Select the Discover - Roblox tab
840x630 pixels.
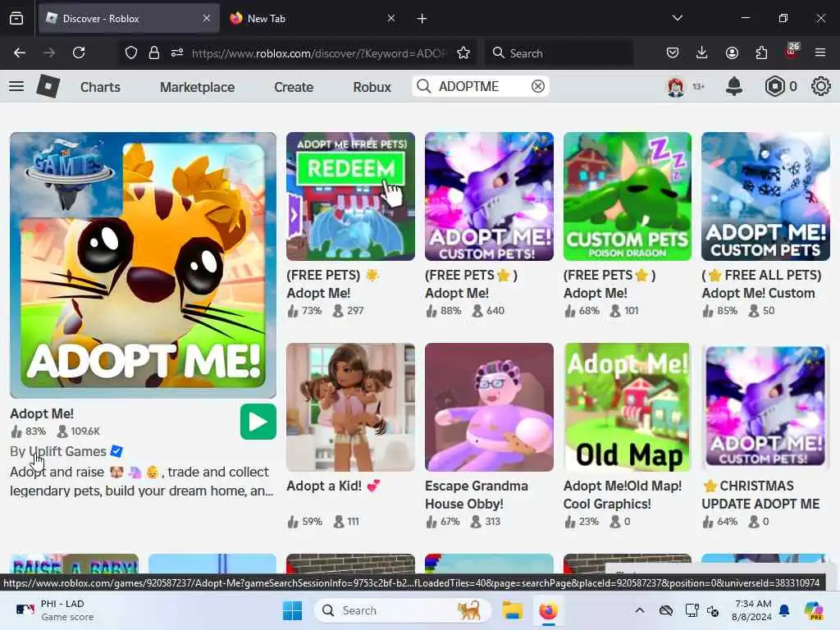(129, 18)
